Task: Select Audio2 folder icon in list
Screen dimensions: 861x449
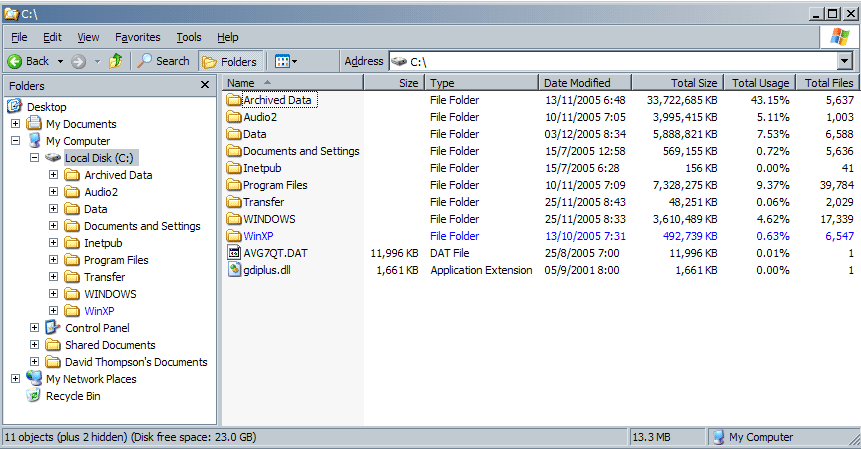Action: (x=234, y=117)
